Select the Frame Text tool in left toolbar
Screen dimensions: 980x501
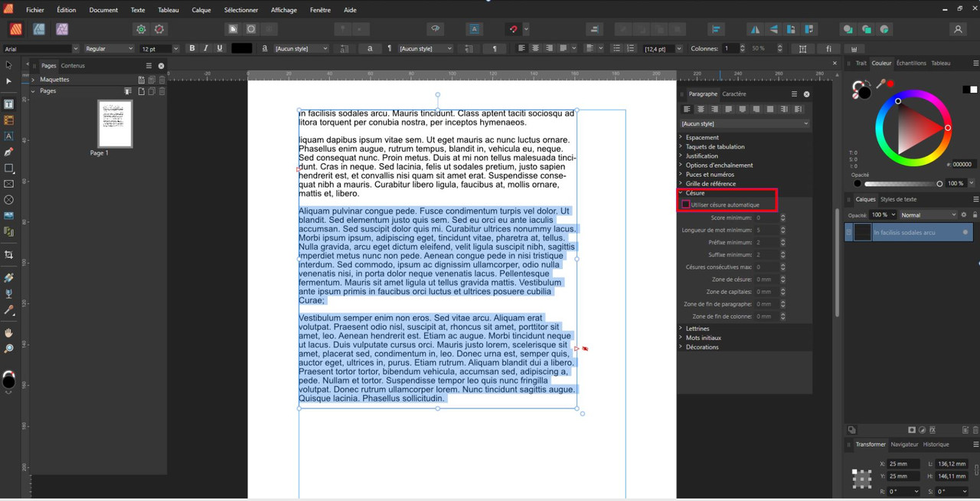[x=8, y=104]
